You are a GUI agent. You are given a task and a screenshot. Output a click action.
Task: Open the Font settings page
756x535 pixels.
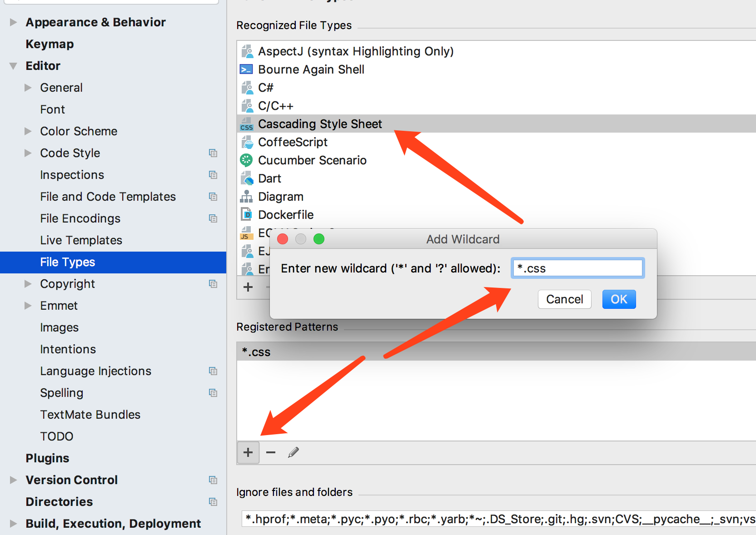tap(52, 109)
